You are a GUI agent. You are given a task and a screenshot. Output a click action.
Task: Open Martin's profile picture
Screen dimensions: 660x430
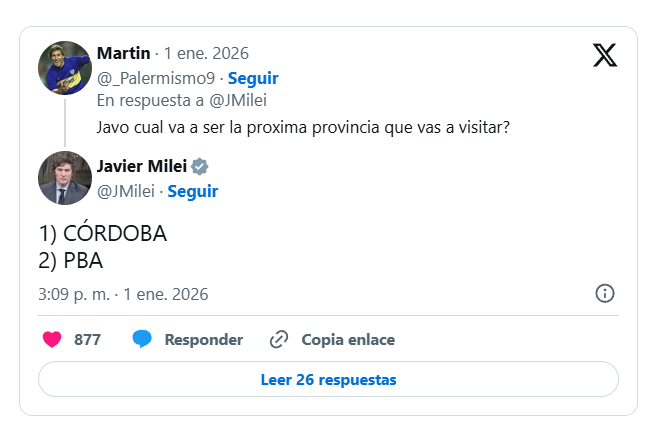click(x=66, y=69)
